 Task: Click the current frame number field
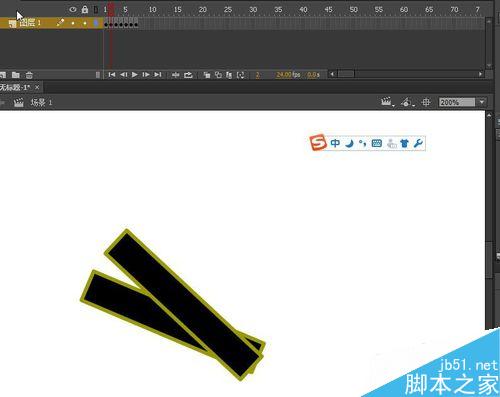(x=257, y=75)
